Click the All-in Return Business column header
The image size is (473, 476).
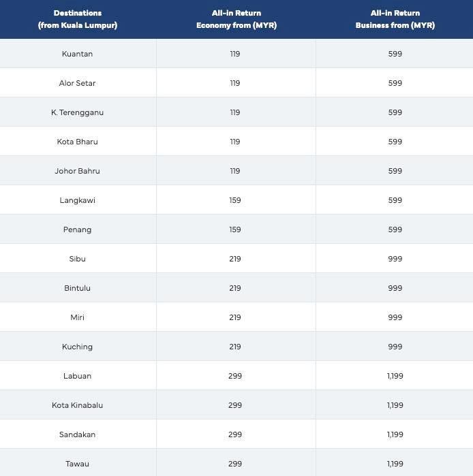[x=395, y=19]
